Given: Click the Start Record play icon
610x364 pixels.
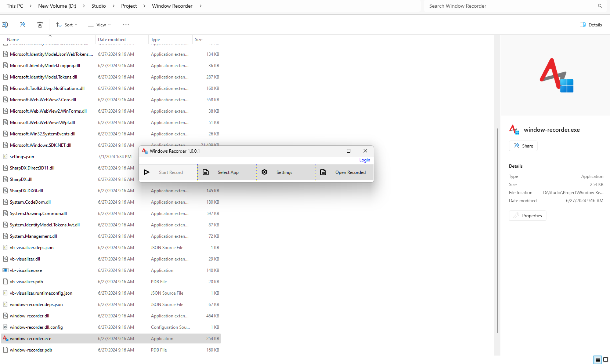Looking at the screenshot, I should click(x=147, y=172).
